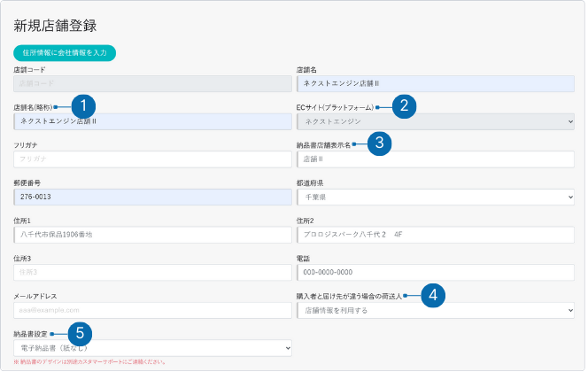Click the 住所3 input field

point(152,272)
